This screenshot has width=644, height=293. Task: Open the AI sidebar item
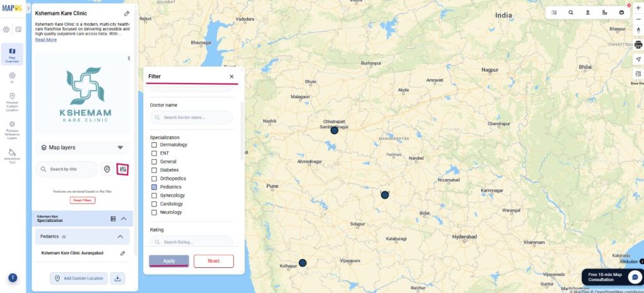[x=12, y=77]
